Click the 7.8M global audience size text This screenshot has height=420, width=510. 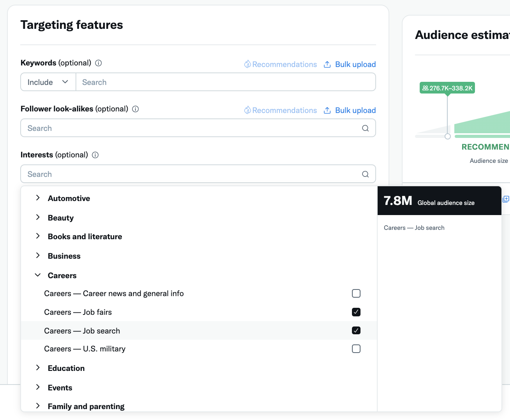click(x=398, y=201)
